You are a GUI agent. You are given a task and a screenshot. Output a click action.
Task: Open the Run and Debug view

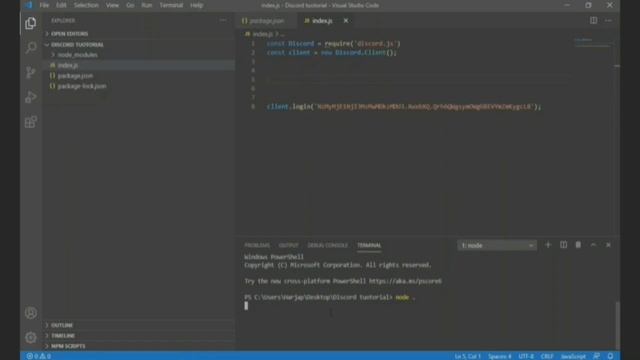pos(31,97)
